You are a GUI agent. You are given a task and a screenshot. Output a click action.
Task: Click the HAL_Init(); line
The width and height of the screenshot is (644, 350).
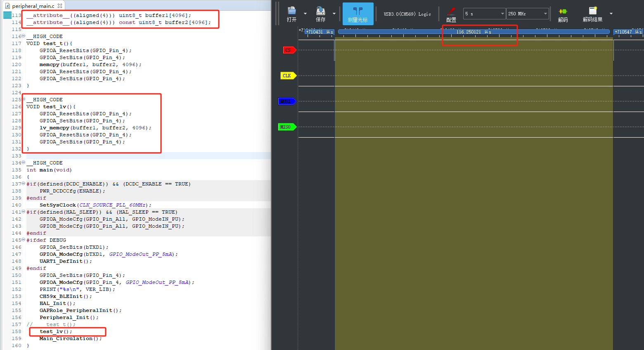(x=57, y=303)
